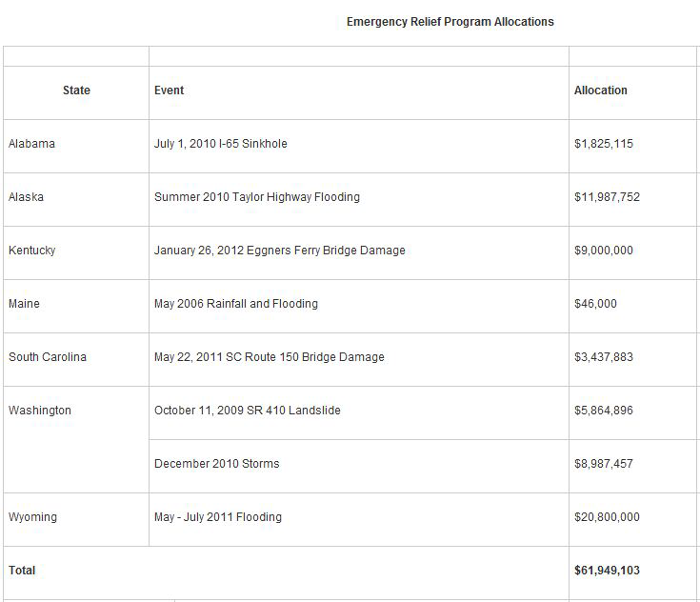Viewport: 700px width, 602px height.
Task: Click the $8,987,457 allocation value
Action: tap(604, 464)
